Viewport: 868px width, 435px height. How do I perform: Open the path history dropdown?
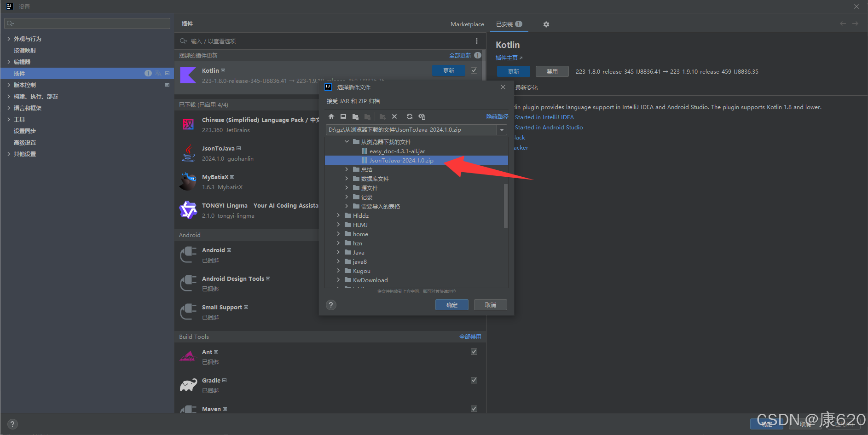(502, 130)
